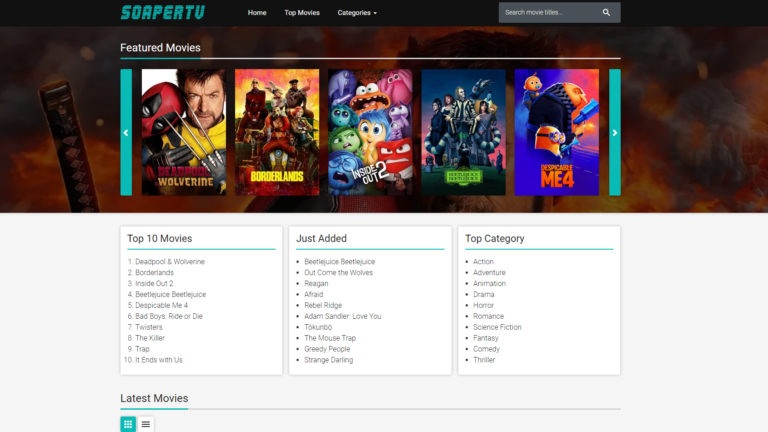Go to the Home page
Viewport: 768px width, 432px height.
pos(257,13)
